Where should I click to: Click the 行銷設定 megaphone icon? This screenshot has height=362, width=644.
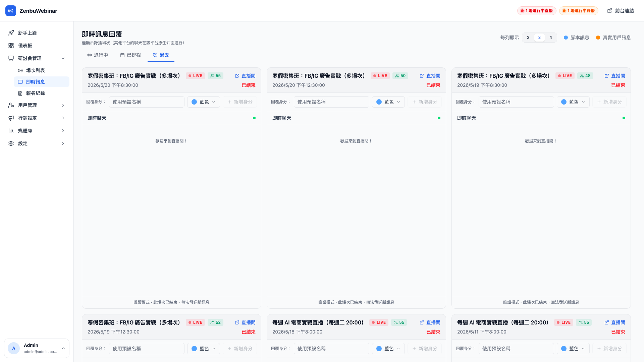(11, 118)
